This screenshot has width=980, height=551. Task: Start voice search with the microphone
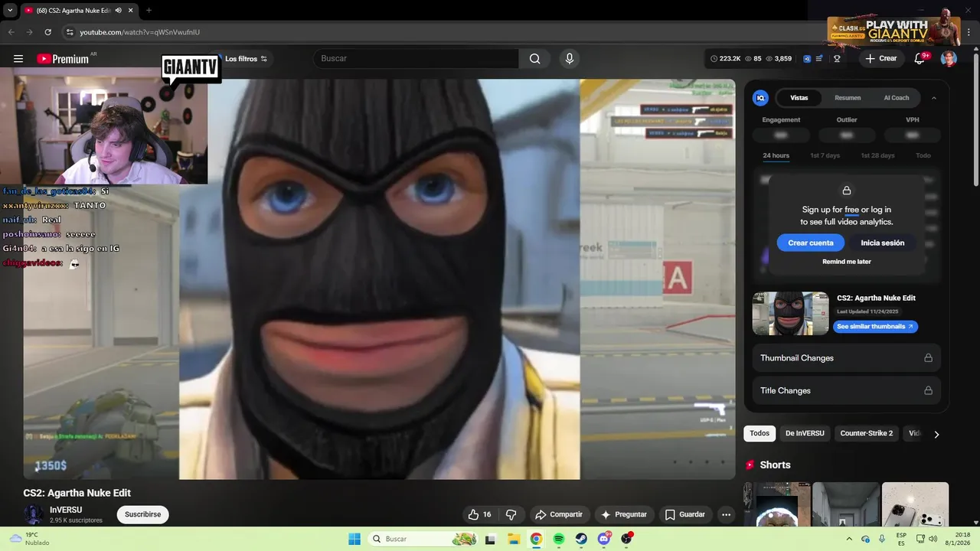tap(569, 59)
